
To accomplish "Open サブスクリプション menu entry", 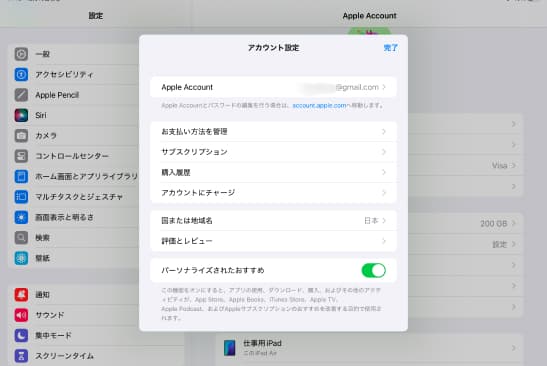I will point(273,152).
